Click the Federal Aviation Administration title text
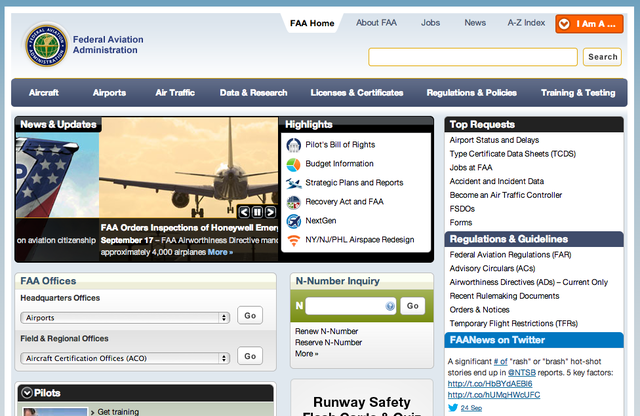640x416 pixels. coord(108,45)
